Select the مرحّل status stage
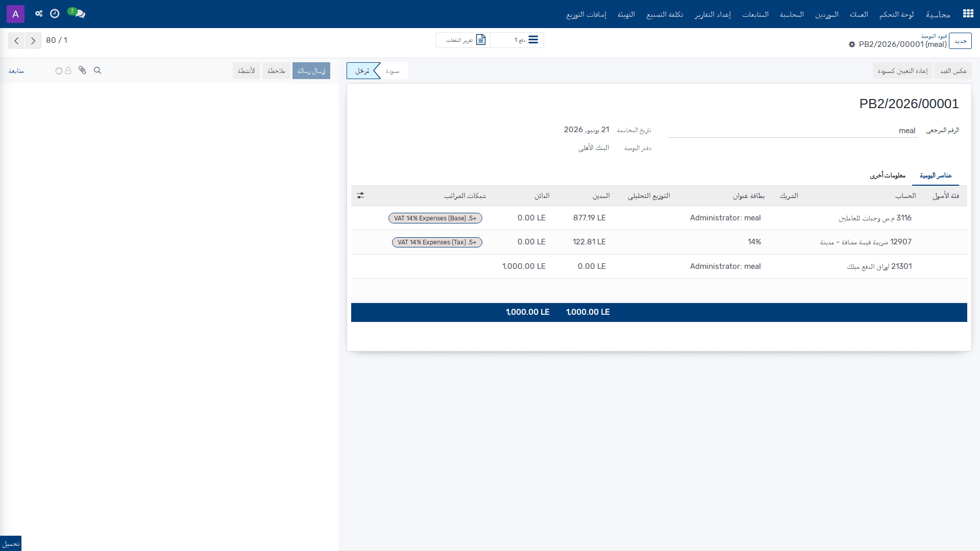 pyautogui.click(x=363, y=71)
